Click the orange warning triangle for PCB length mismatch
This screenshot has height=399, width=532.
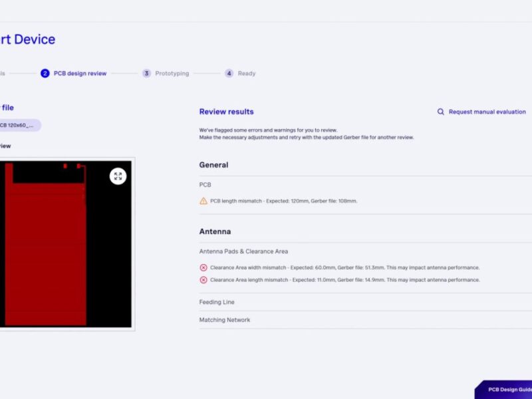coord(203,201)
